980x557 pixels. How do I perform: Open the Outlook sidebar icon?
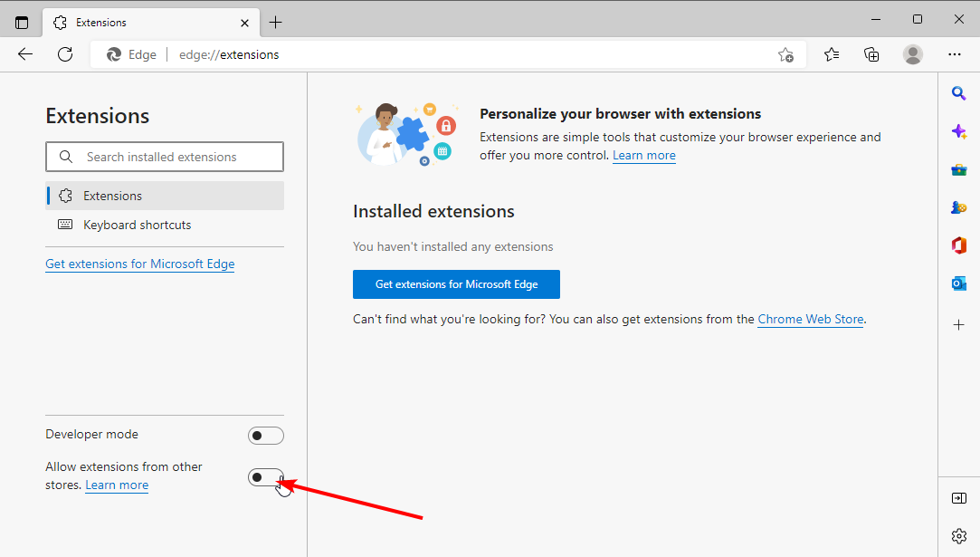pyautogui.click(x=959, y=283)
